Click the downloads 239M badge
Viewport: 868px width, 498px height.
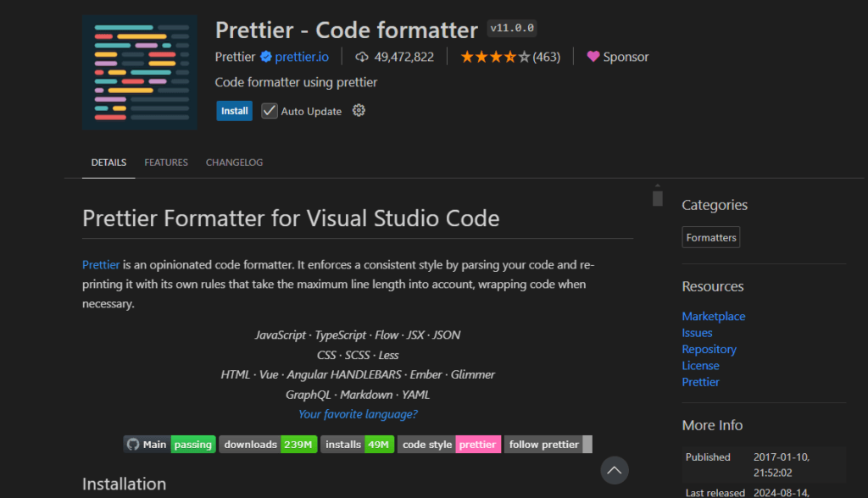pos(268,445)
